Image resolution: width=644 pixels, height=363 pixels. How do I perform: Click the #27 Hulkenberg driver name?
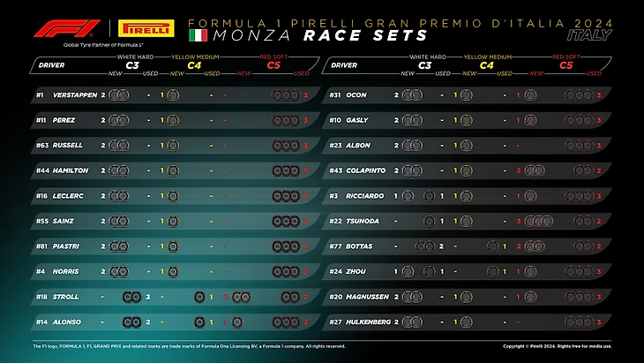coord(368,322)
